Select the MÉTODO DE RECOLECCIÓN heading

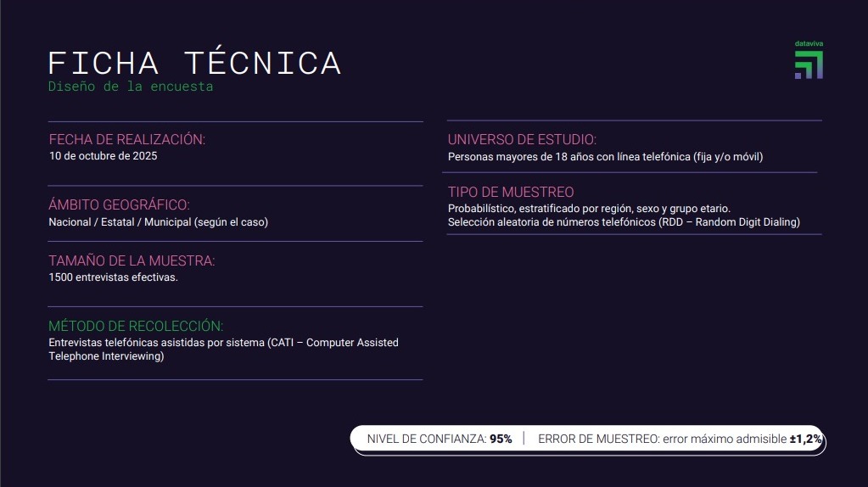[136, 326]
